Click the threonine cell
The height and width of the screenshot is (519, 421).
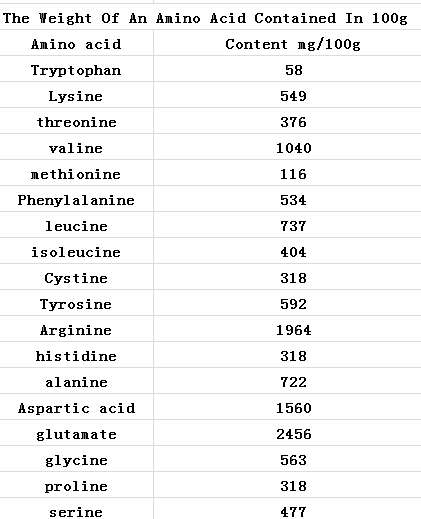(76, 121)
